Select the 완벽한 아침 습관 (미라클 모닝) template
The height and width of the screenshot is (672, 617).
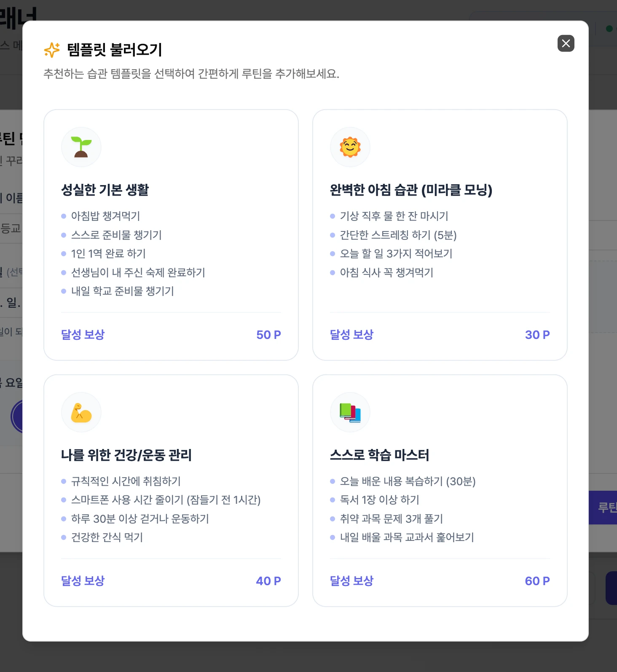click(x=411, y=190)
